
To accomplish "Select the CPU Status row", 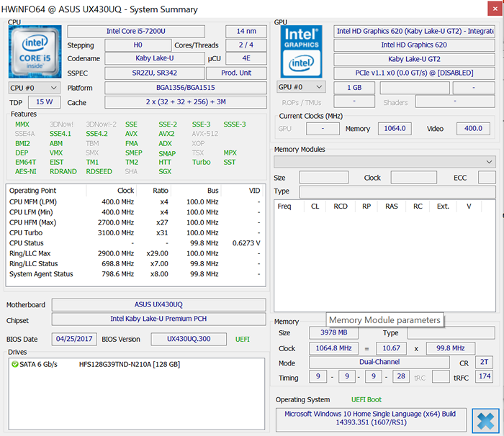I will (x=135, y=243).
